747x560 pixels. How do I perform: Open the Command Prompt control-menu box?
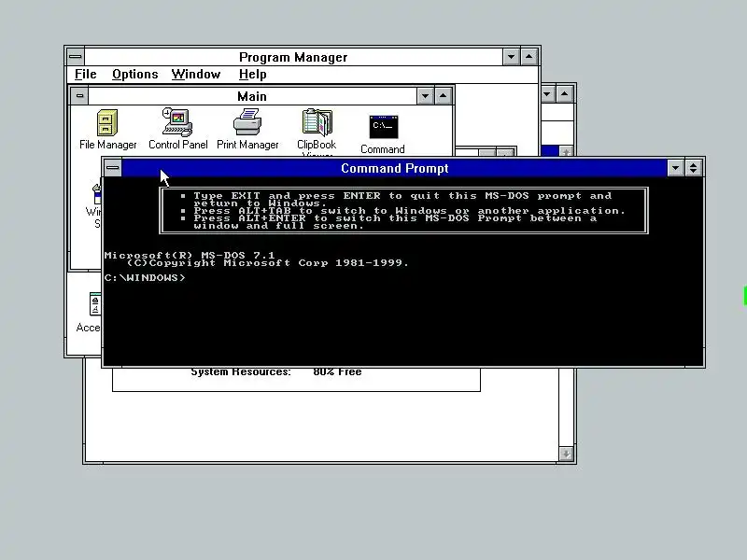click(113, 168)
